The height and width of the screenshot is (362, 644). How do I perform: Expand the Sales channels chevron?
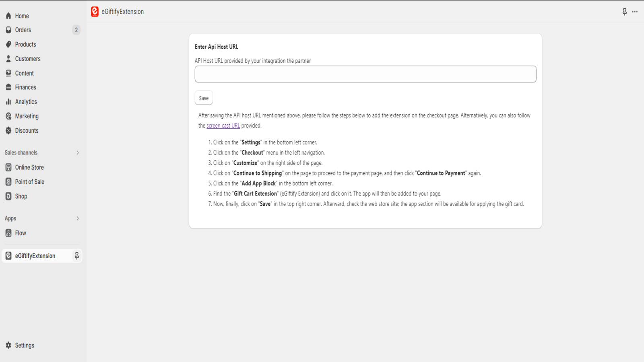78,153
